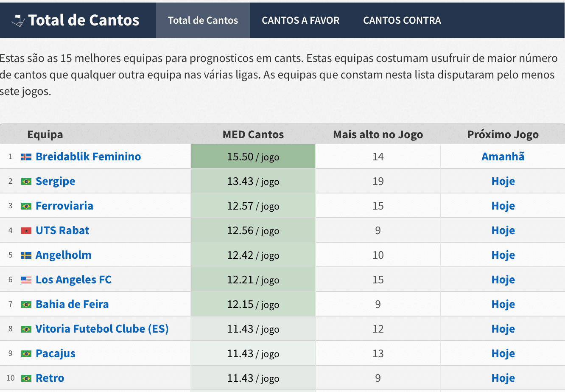Switch to the CANTOS CONTRA tab

click(402, 20)
